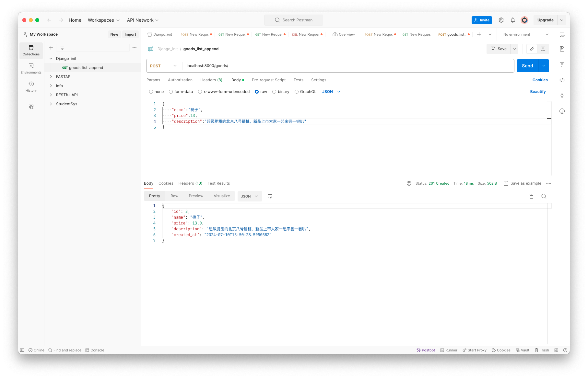Select the none body type
588x378 pixels.
[151, 92]
